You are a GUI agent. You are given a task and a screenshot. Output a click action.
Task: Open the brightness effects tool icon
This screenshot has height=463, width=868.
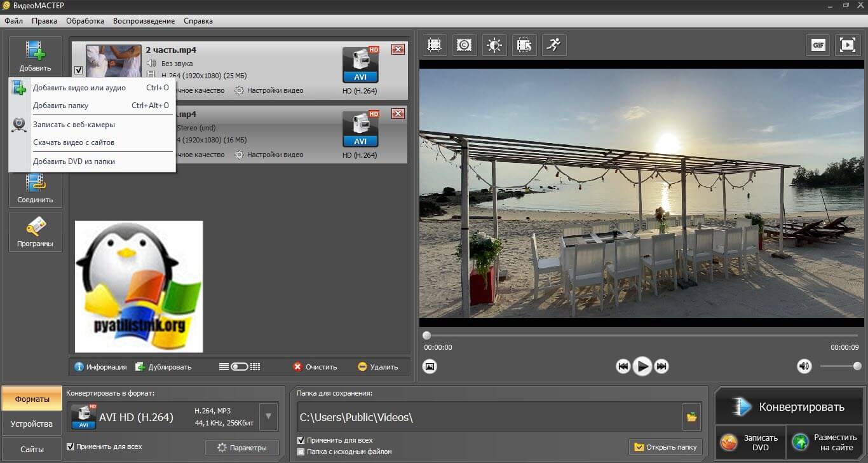coord(494,45)
